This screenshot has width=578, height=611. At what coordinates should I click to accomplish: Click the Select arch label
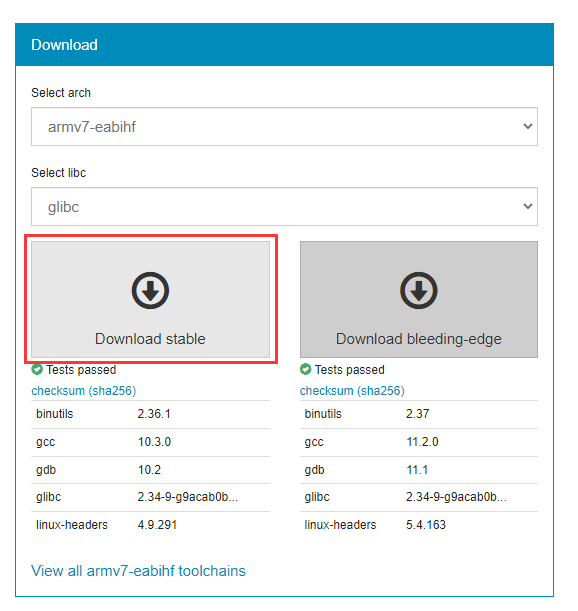pos(61,93)
